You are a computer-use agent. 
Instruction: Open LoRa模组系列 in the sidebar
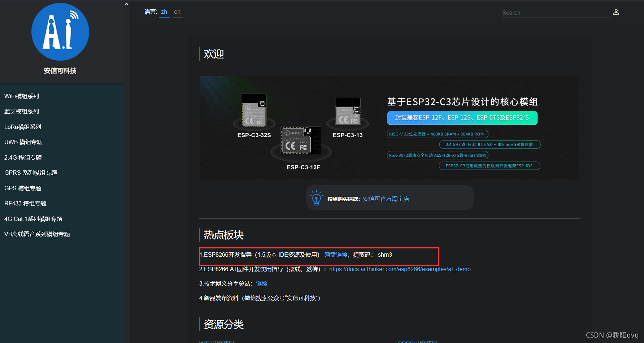tap(23, 127)
